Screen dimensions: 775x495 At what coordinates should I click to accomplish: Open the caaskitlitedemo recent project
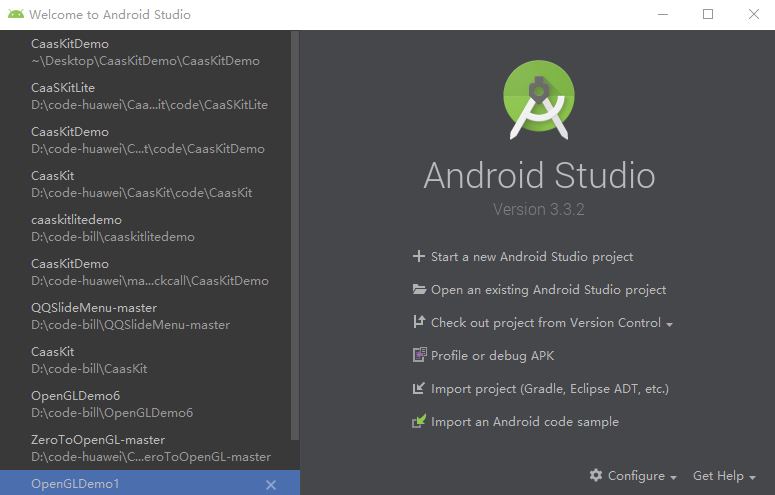click(x=145, y=228)
